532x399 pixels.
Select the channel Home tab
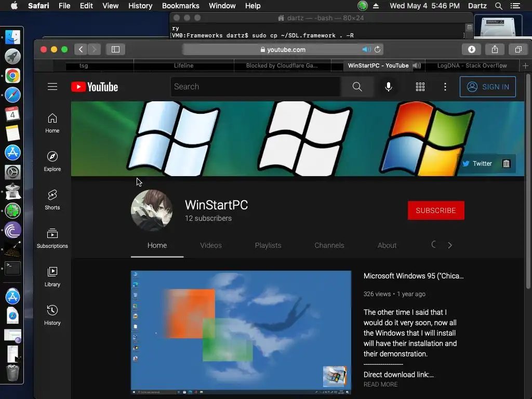coord(157,245)
